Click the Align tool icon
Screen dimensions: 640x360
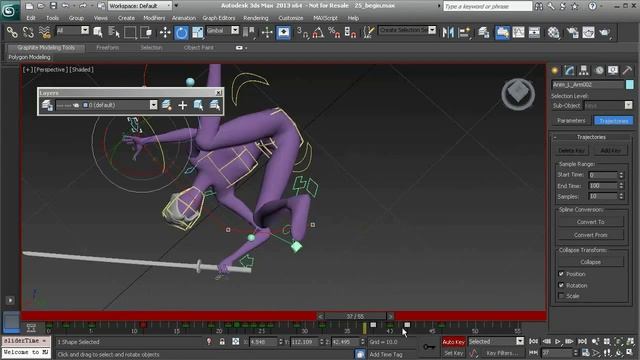point(464,32)
